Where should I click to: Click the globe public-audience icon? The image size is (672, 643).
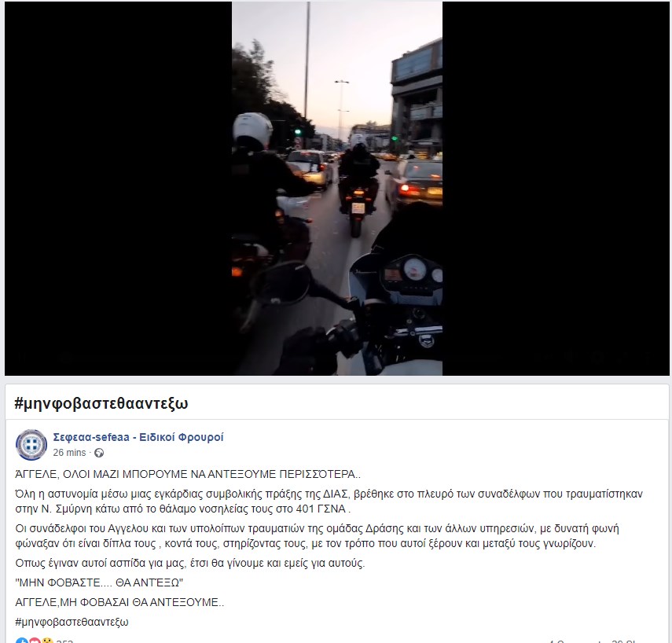click(99, 453)
